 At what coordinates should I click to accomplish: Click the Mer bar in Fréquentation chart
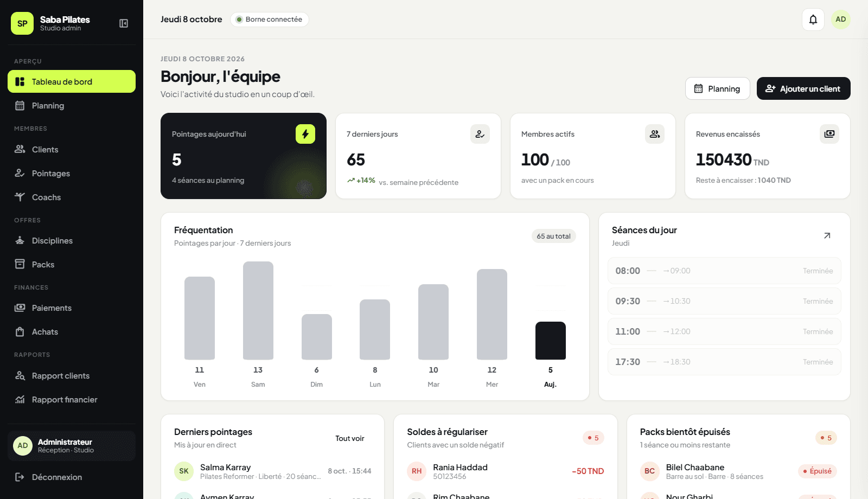pos(492,315)
